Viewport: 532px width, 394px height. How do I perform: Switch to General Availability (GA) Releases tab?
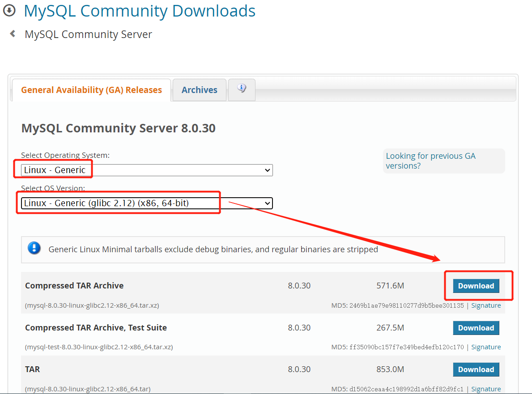click(91, 90)
